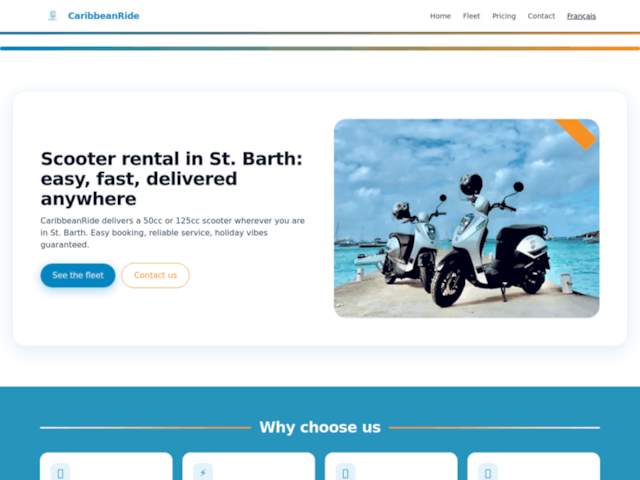
Task: Click the Contact us outlined button
Action: 156,276
